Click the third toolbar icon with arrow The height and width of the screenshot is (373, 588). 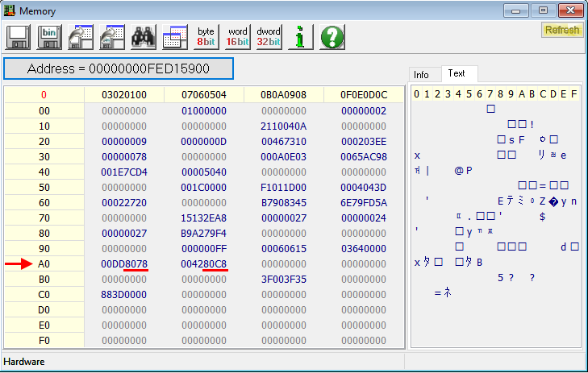pyautogui.click(x=81, y=36)
